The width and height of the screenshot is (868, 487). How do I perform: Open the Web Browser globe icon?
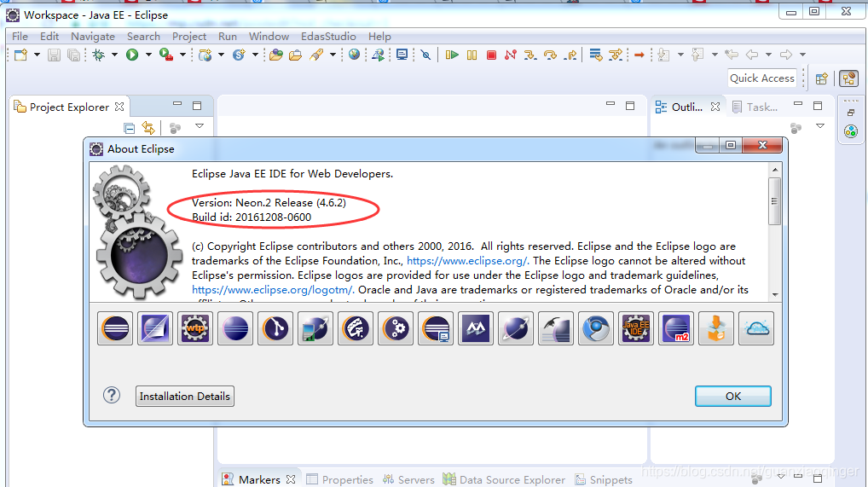coord(355,55)
